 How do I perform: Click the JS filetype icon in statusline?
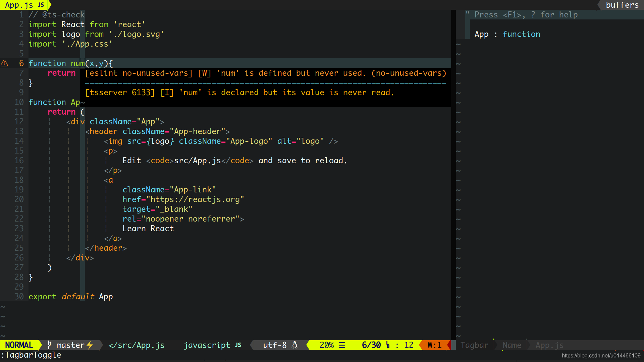point(238,345)
